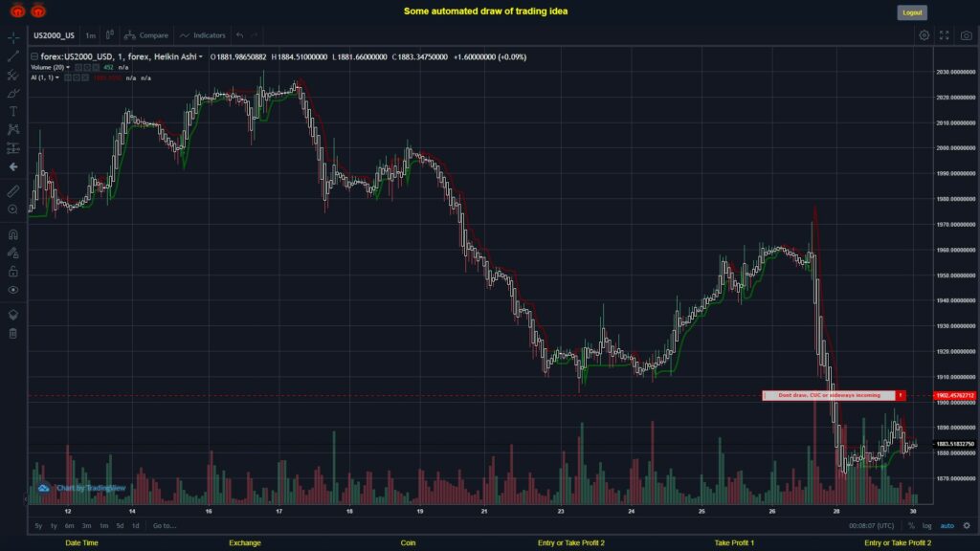The width and height of the screenshot is (980, 551).
Task: Open the chart patterns tool
Action: 13,130
